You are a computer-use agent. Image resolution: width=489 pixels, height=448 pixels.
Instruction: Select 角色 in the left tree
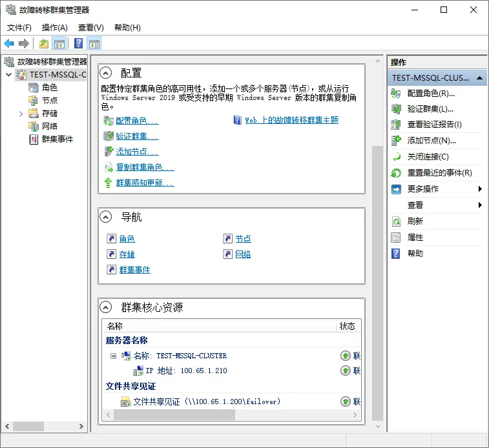[50, 88]
